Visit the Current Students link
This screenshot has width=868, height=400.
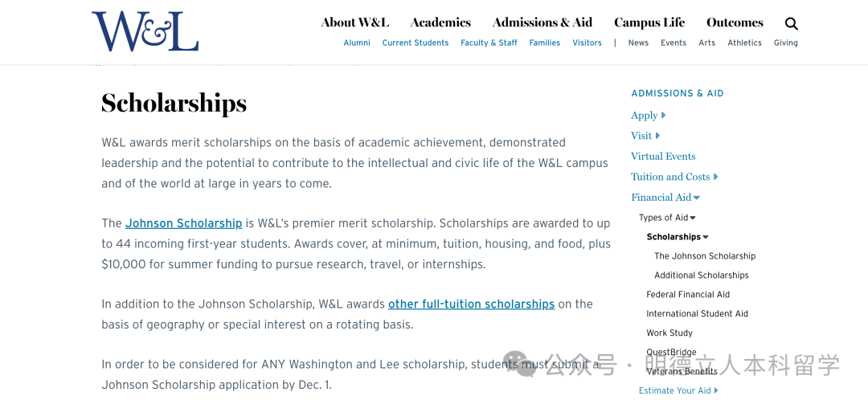coord(416,43)
